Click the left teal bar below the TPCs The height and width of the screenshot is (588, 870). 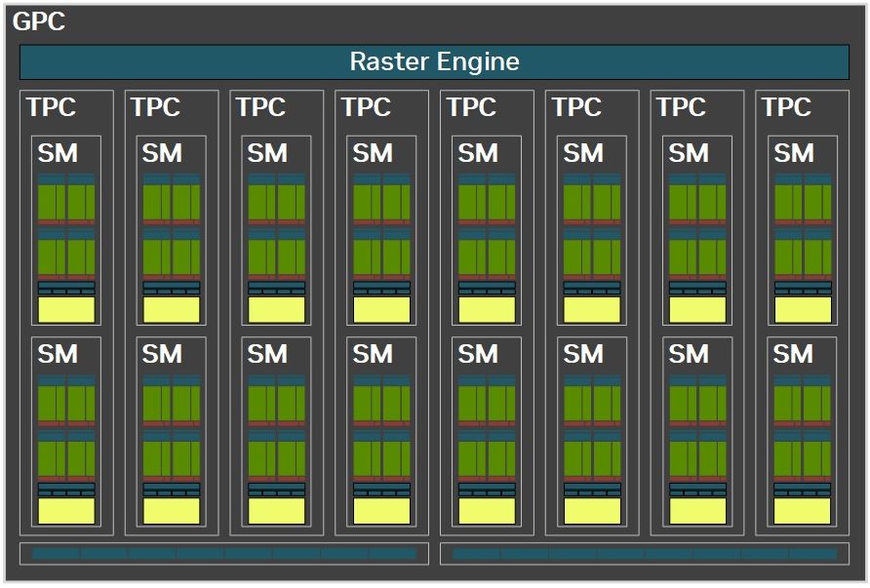[224, 554]
